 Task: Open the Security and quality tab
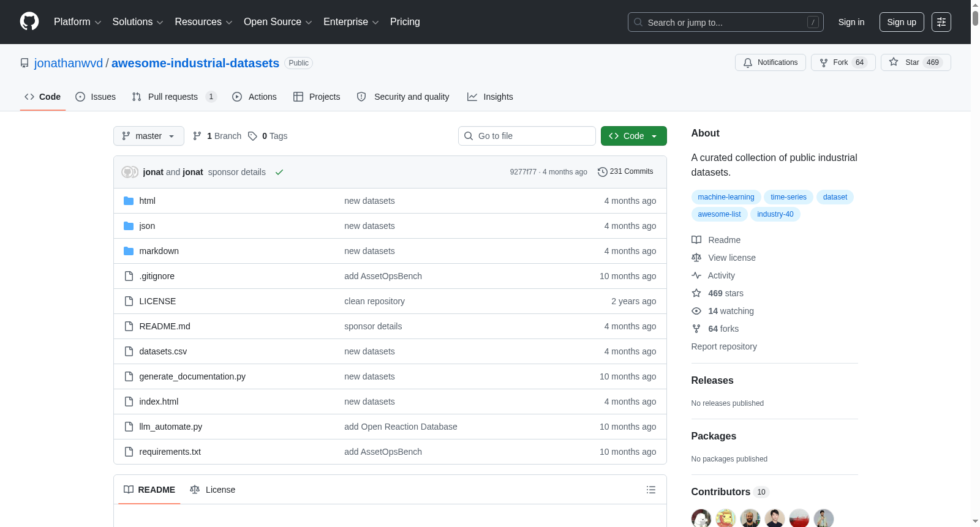click(403, 97)
